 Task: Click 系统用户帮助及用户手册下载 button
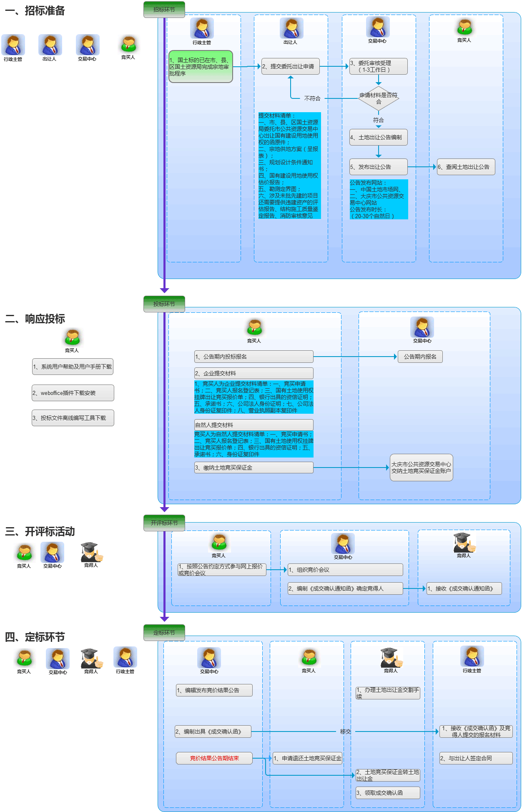click(x=73, y=367)
